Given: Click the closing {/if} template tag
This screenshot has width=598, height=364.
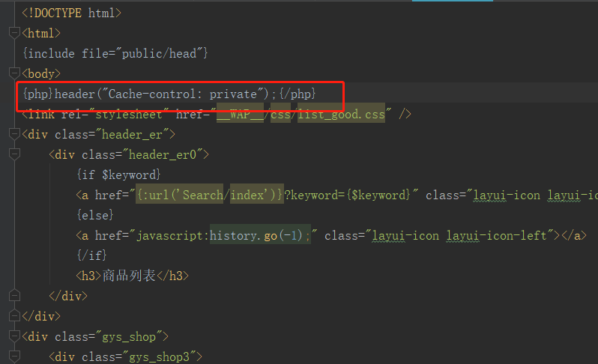Looking at the screenshot, I should [91, 256].
